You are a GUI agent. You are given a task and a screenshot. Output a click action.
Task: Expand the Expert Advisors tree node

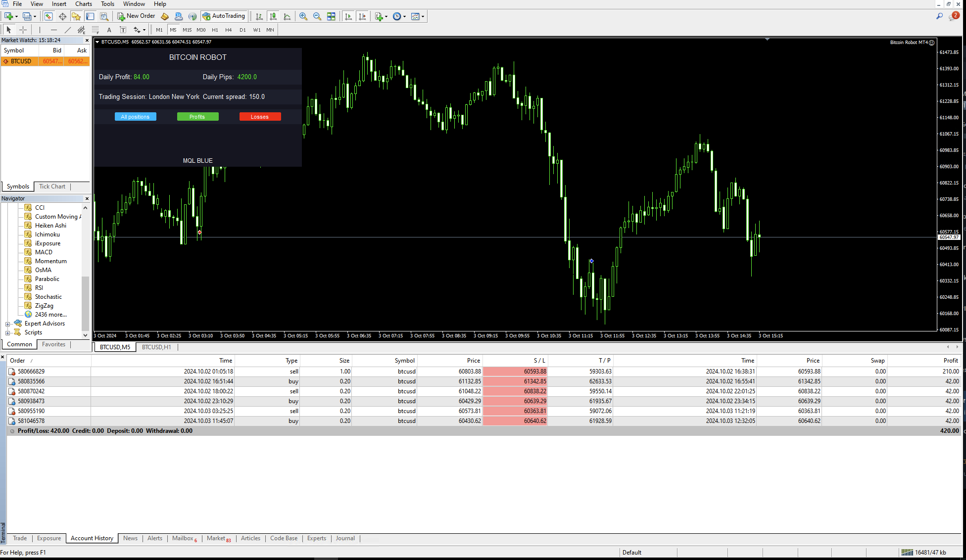click(x=8, y=324)
